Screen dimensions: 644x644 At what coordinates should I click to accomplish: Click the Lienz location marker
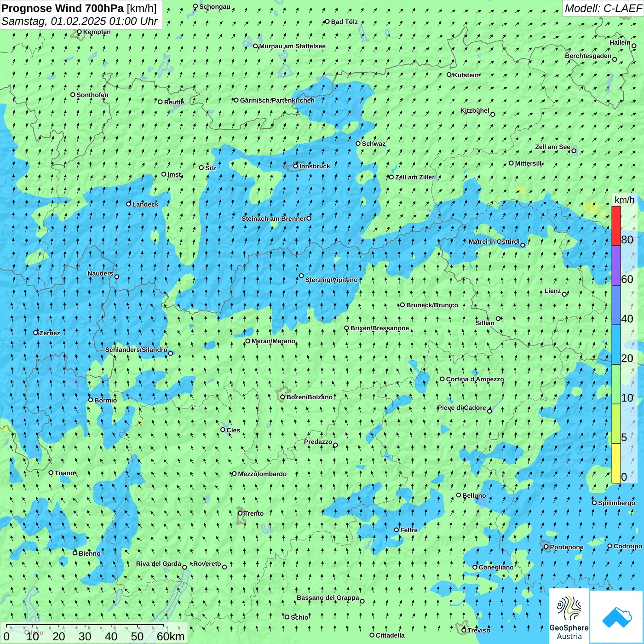(x=564, y=294)
